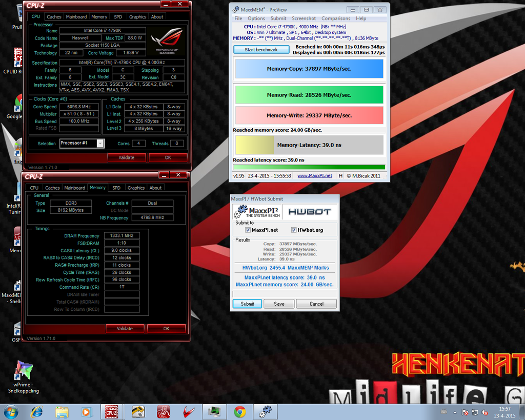This screenshot has width=525, height=420.
Task: Click the HWBOT logo in the submit dialog
Action: coord(310,212)
